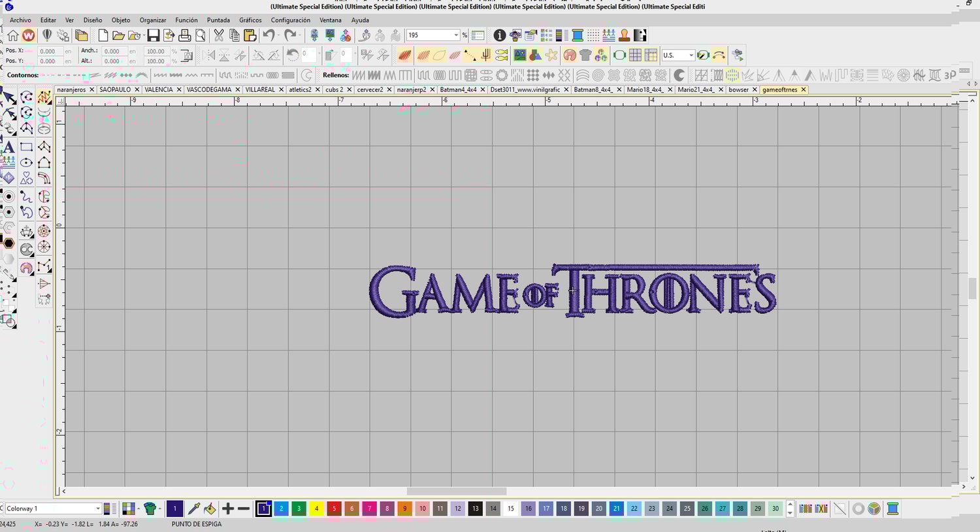
Task: Click the hoop display icon
Action: point(619,55)
